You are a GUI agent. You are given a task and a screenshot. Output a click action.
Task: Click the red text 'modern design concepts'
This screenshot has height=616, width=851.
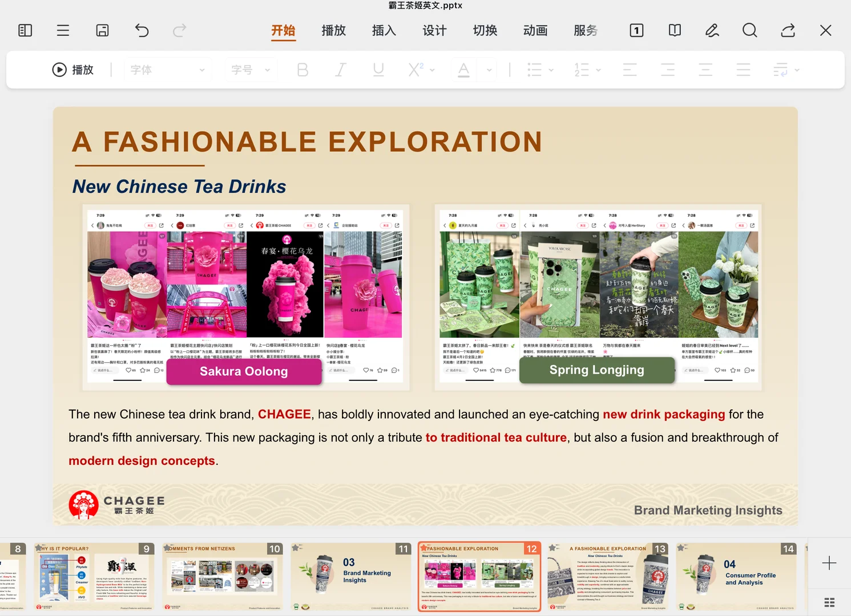[142, 461]
